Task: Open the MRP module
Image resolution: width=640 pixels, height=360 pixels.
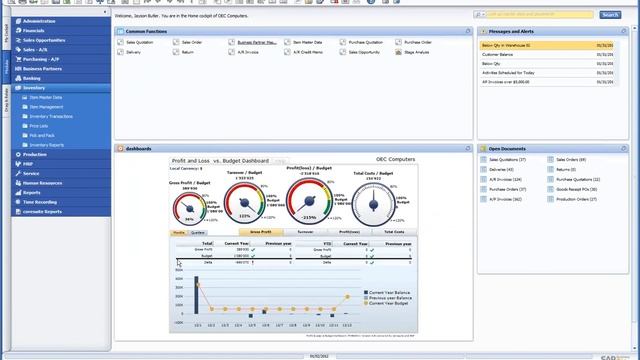Action: point(61,164)
